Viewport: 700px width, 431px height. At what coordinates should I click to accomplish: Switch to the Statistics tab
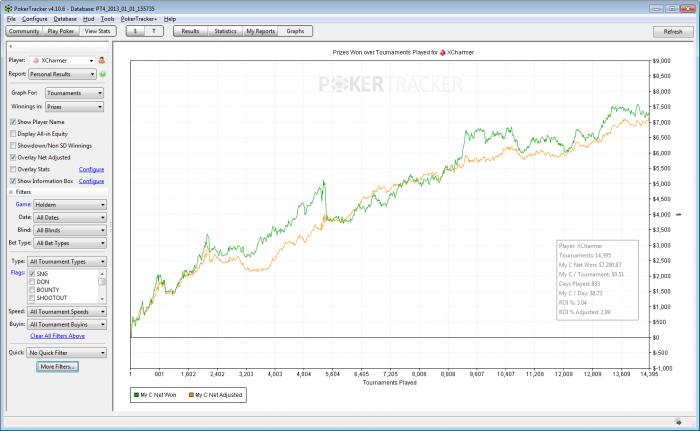pos(225,31)
